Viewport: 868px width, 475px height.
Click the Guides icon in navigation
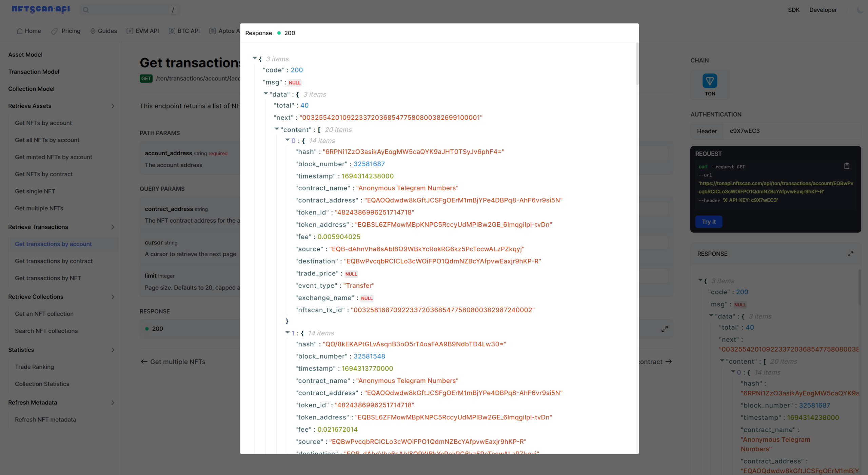pos(93,31)
